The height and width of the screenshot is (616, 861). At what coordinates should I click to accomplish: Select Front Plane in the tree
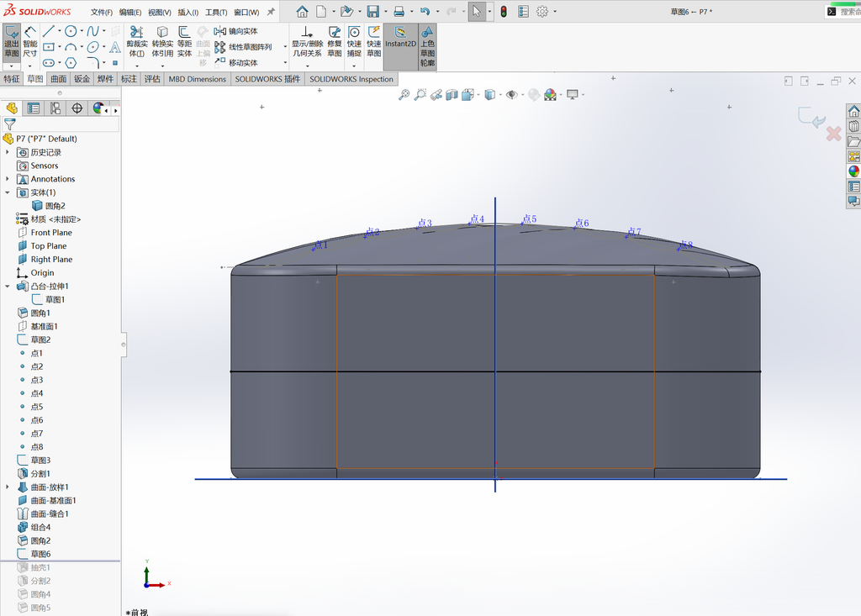point(51,232)
